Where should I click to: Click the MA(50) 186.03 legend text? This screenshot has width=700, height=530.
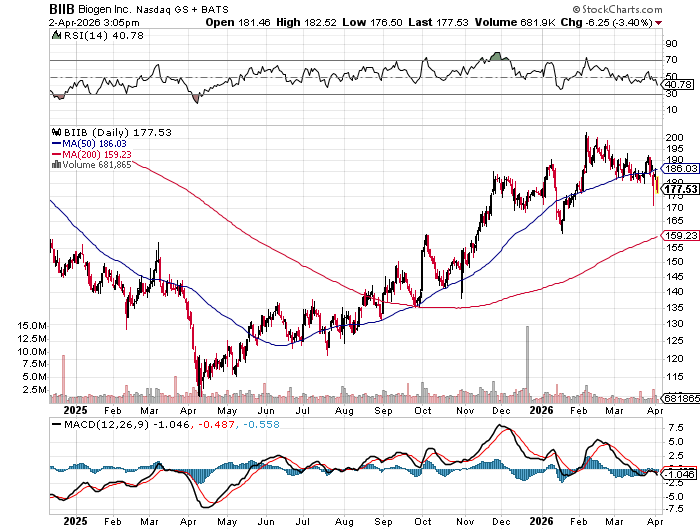[x=94, y=144]
